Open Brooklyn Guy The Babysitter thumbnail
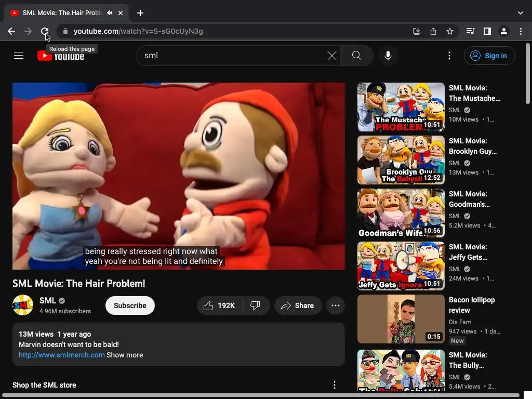 (x=401, y=160)
